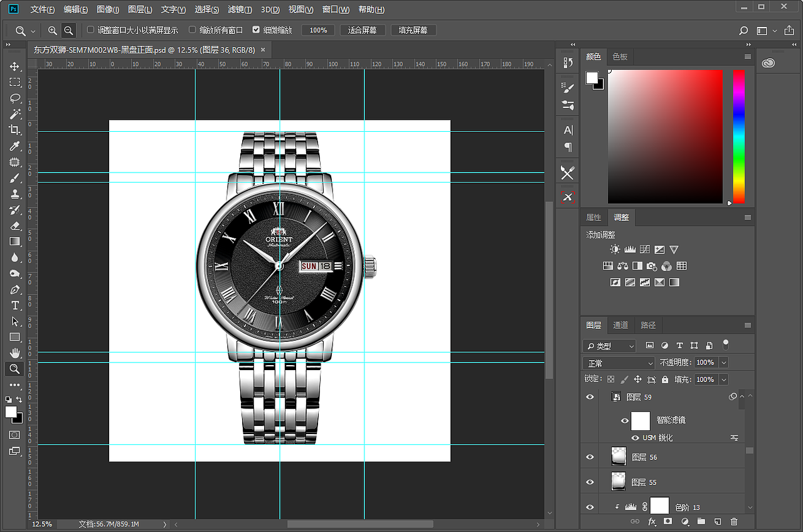
Task: Open the 正常 blend mode dropdown
Action: pyautogui.click(x=619, y=363)
